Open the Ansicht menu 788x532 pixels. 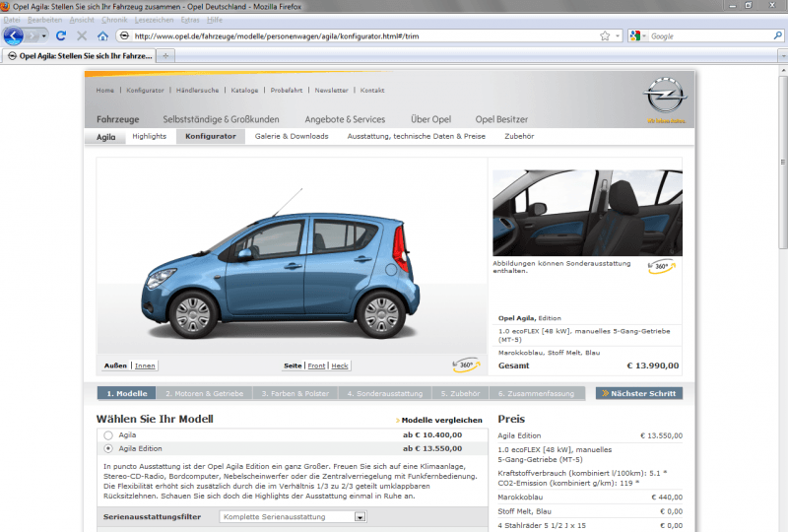click(82, 20)
